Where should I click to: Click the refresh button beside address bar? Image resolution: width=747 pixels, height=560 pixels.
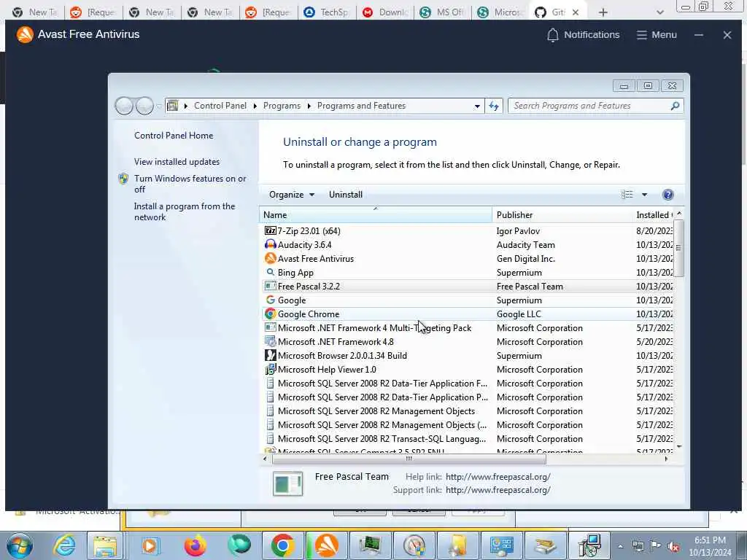[x=494, y=106]
